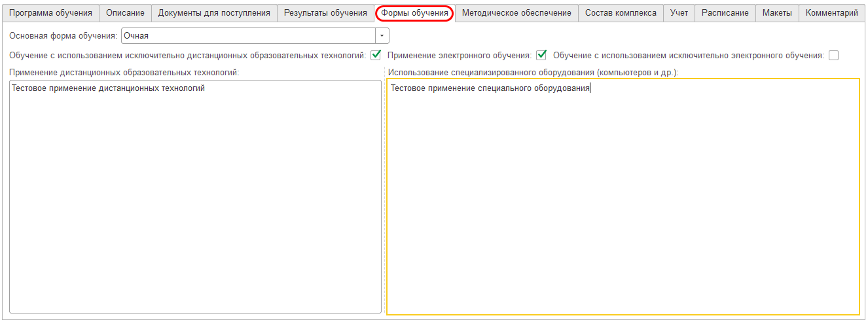The height and width of the screenshot is (322, 868).
Task: Open the Макеты tab
Action: pyautogui.click(x=777, y=13)
